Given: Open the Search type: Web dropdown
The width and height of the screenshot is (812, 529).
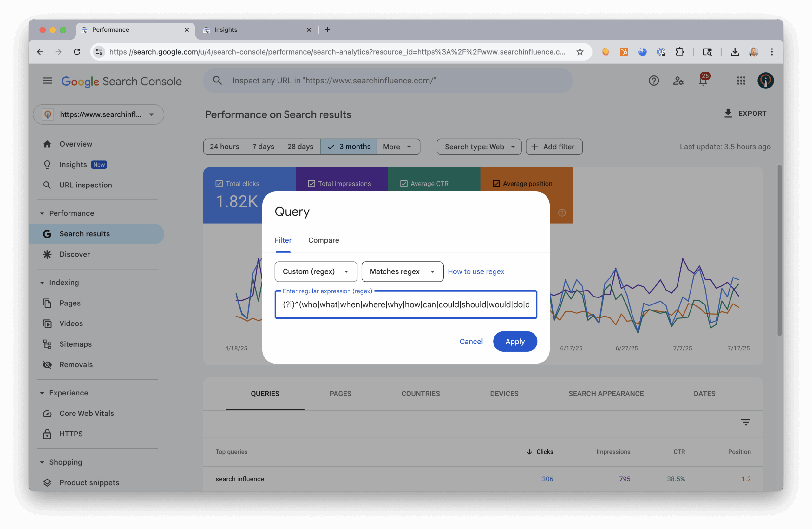Looking at the screenshot, I should (x=479, y=147).
